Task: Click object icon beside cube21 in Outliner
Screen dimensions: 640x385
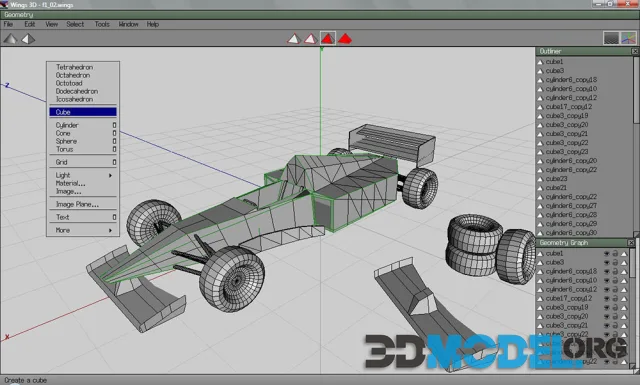Action: [x=540, y=188]
